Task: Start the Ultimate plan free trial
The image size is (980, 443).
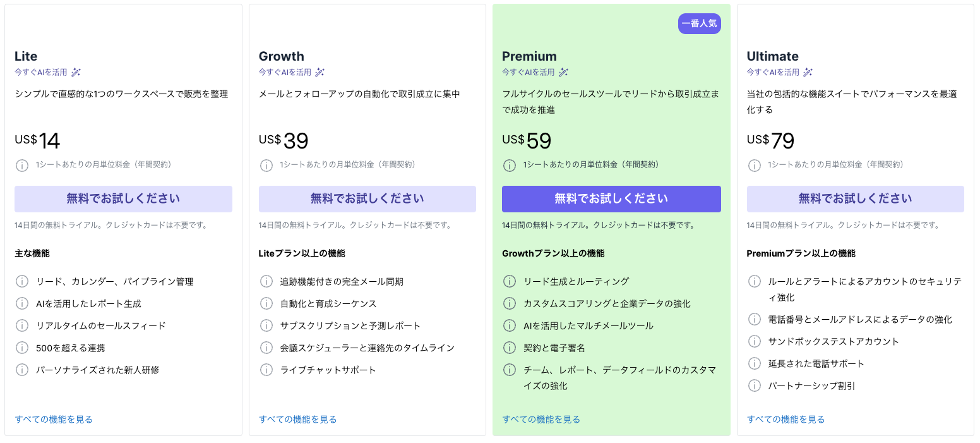Action: [x=854, y=198]
